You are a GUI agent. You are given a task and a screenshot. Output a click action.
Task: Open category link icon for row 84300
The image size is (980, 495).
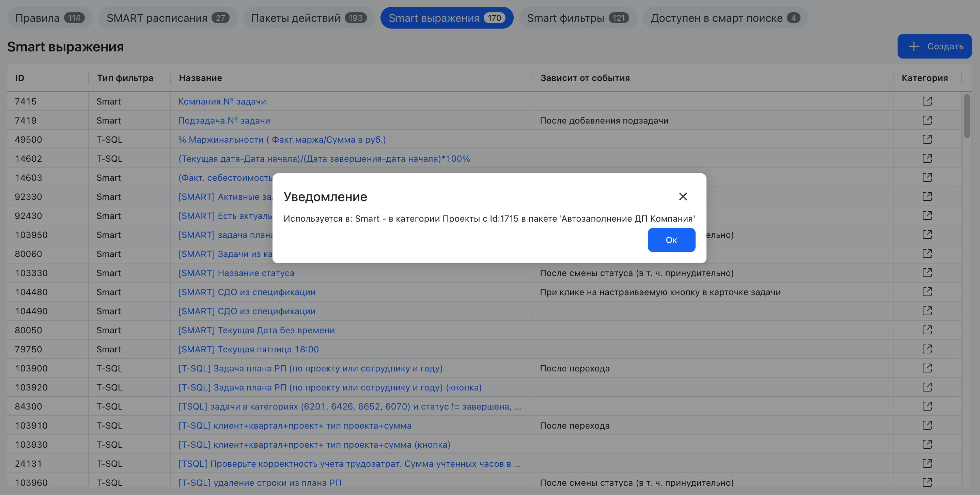click(927, 406)
